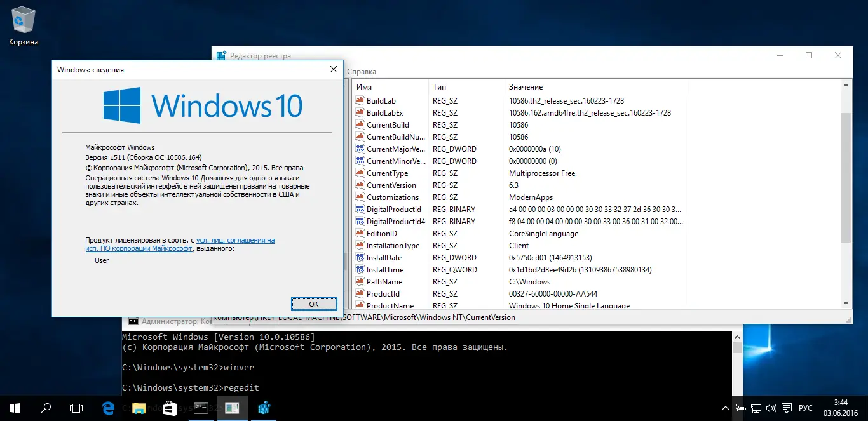Click the PathName string value icon

pyautogui.click(x=360, y=282)
